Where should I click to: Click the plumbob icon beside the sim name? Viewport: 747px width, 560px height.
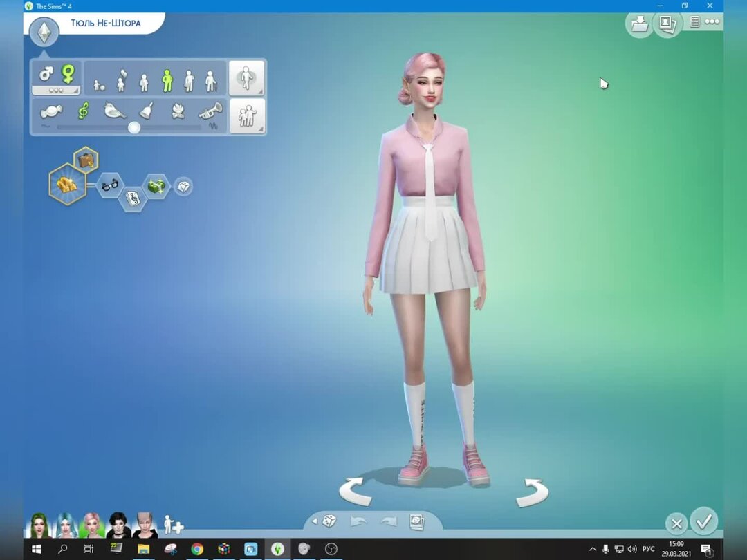(x=44, y=32)
